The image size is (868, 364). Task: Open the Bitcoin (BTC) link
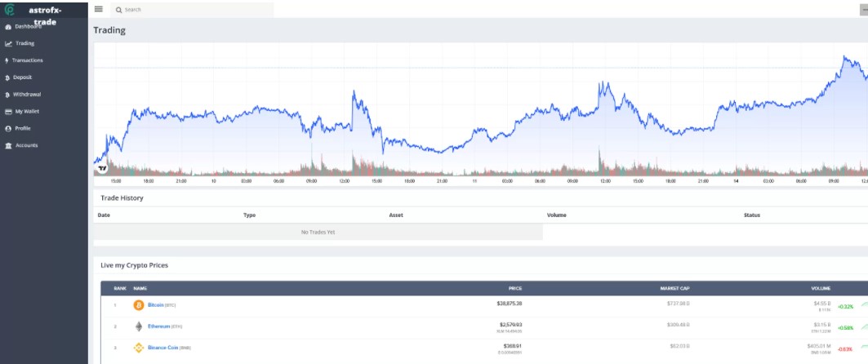click(162, 304)
